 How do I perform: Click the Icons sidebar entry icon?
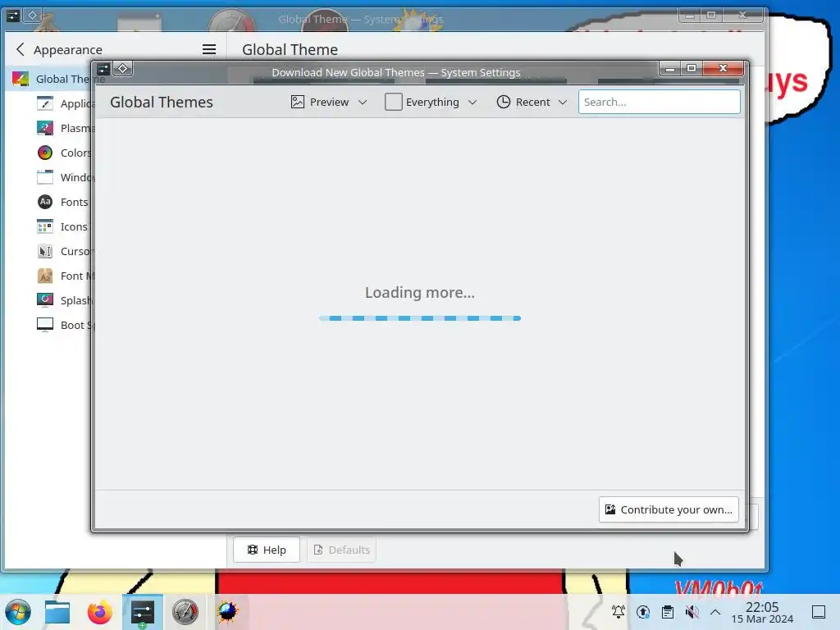click(x=45, y=226)
